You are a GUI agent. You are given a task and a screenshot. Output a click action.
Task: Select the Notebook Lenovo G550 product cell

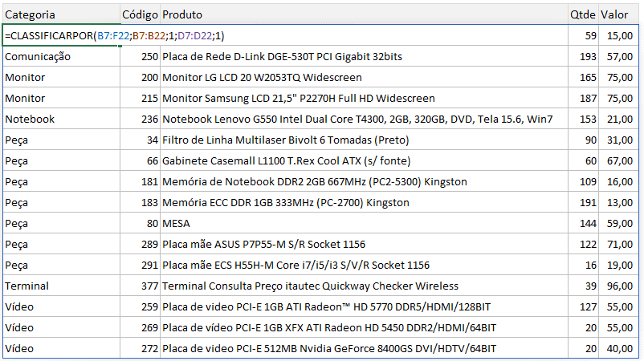point(364,119)
